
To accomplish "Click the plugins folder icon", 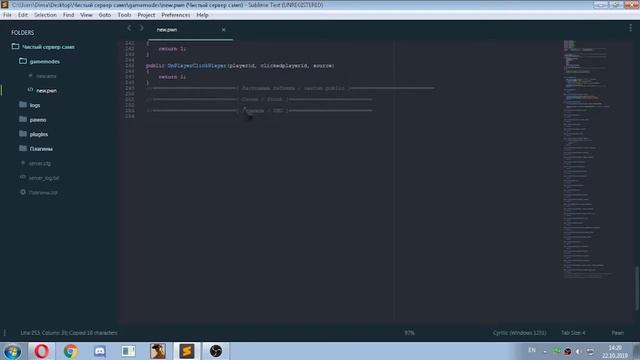I will pyautogui.click(x=23, y=134).
